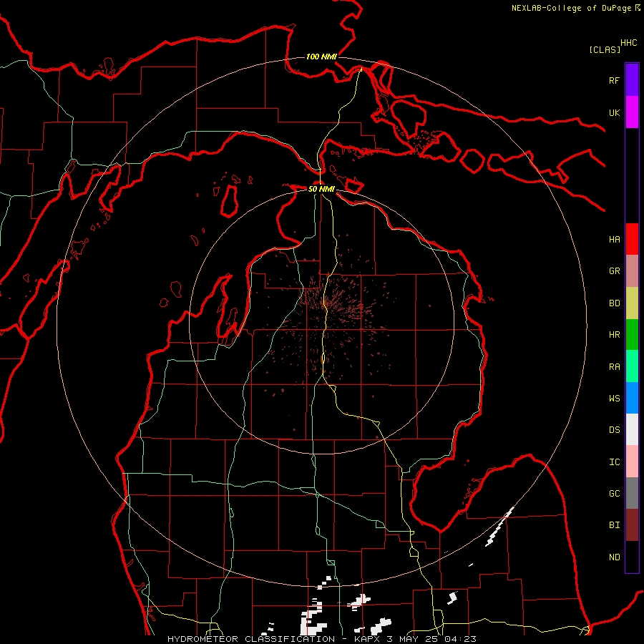Image resolution: width=644 pixels, height=644 pixels.
Task: Click the white diagonal dry snow streak
Action: [499, 527]
